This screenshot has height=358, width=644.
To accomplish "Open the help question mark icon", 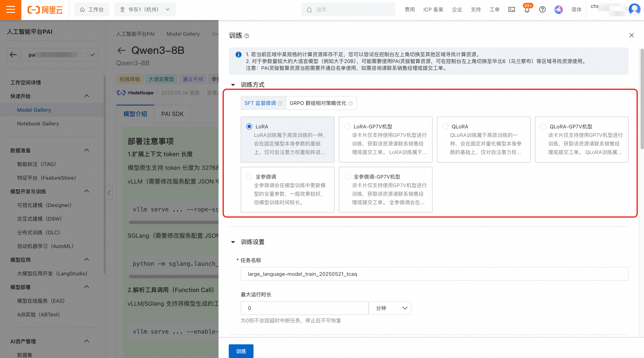I will click(x=542, y=10).
